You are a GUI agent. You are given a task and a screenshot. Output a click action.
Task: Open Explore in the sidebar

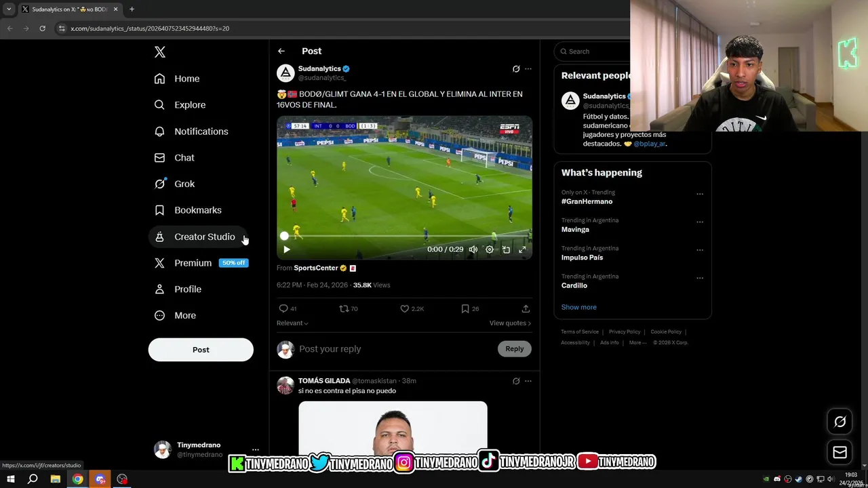pos(180,105)
